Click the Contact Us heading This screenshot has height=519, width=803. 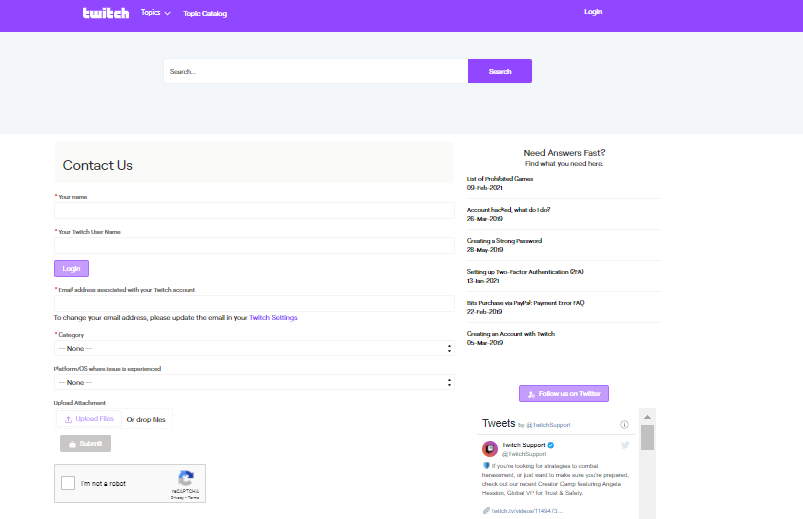pyautogui.click(x=98, y=165)
